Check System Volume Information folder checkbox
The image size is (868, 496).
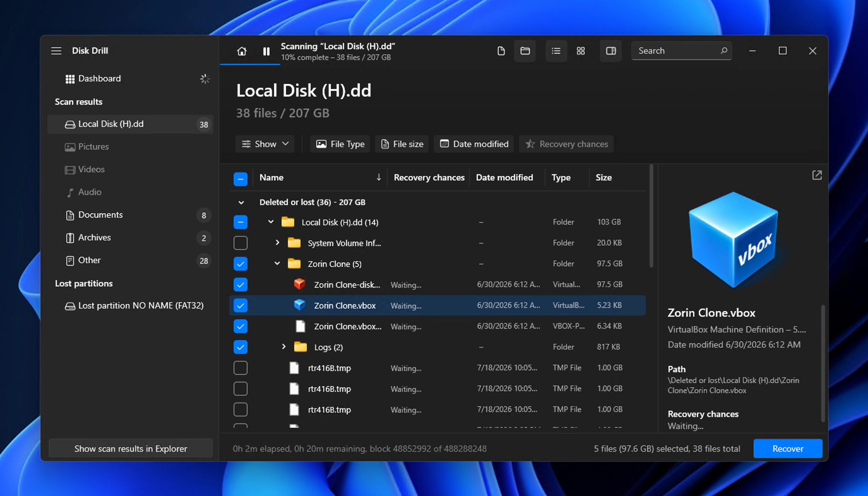click(x=240, y=243)
